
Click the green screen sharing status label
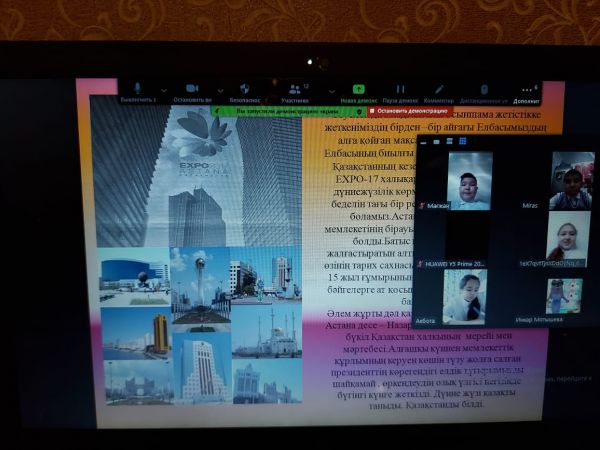pyautogui.click(x=276, y=112)
